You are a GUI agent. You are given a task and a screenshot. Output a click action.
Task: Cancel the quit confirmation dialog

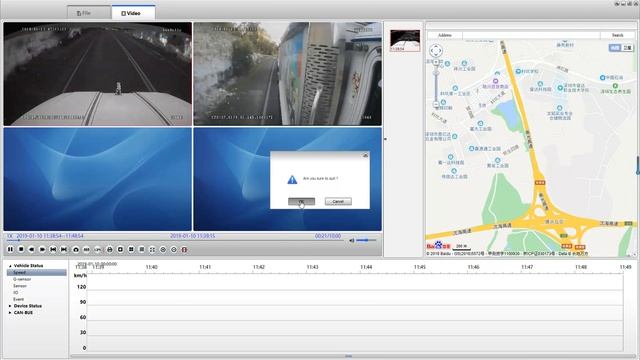click(338, 202)
